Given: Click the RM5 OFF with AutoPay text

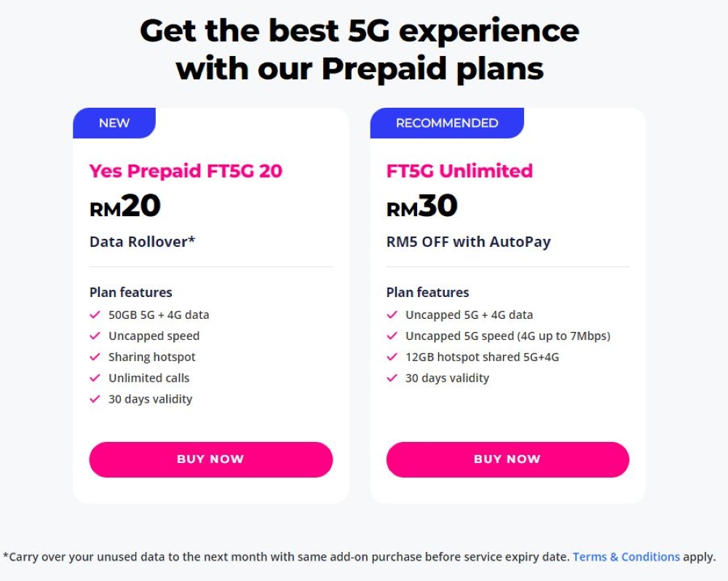Looking at the screenshot, I should (x=469, y=242).
